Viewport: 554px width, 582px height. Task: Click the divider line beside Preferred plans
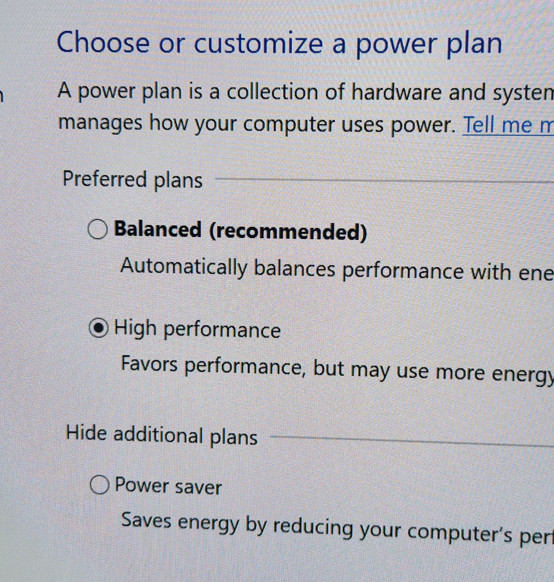click(x=384, y=180)
